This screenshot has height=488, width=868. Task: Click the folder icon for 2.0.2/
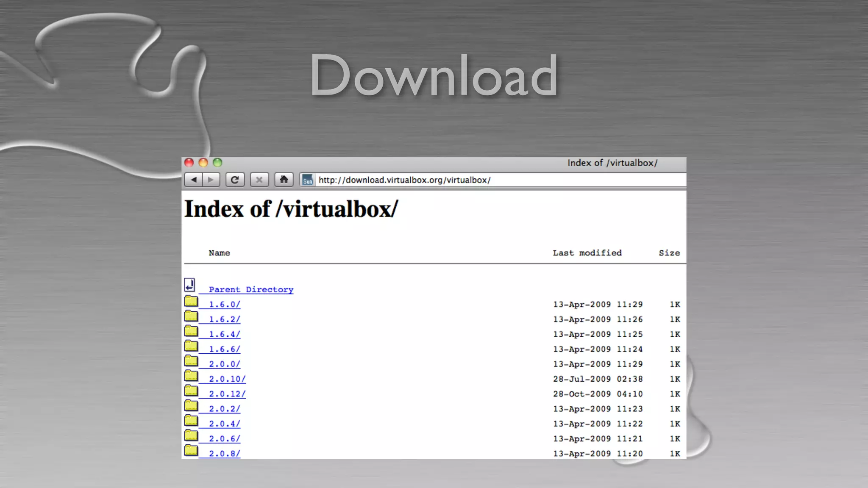[191, 406]
